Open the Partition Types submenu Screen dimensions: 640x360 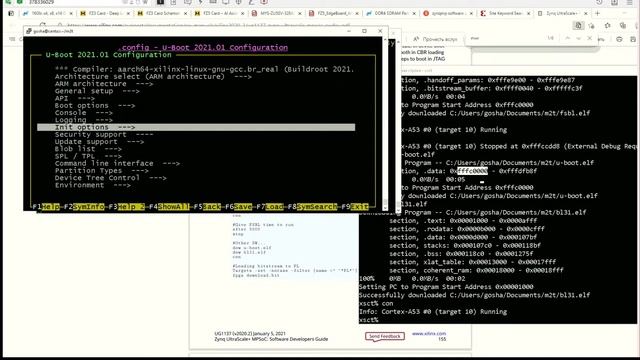pyautogui.click(x=102, y=171)
